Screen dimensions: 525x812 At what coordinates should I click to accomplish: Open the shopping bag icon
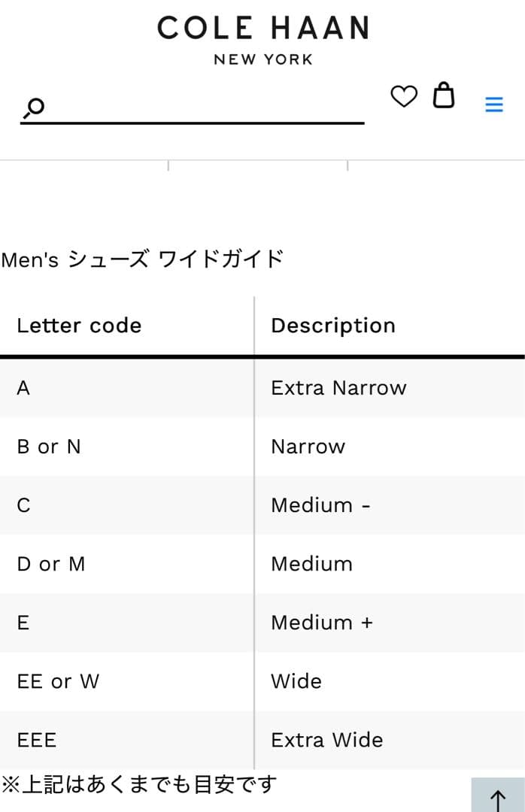tap(444, 95)
